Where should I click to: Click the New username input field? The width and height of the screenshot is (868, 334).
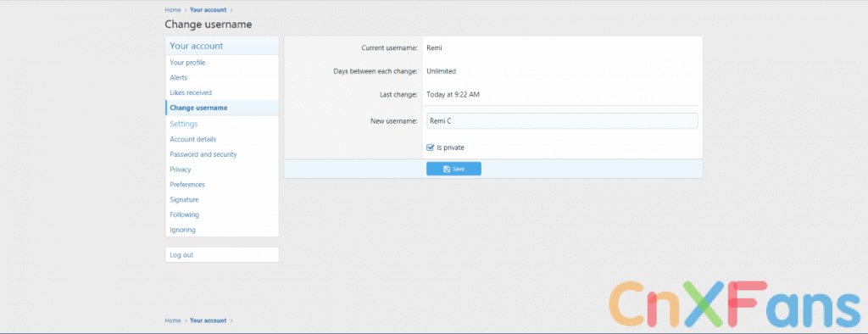562,120
